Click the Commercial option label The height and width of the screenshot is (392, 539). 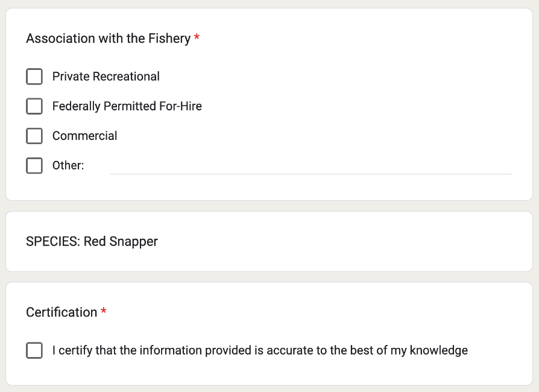[85, 136]
